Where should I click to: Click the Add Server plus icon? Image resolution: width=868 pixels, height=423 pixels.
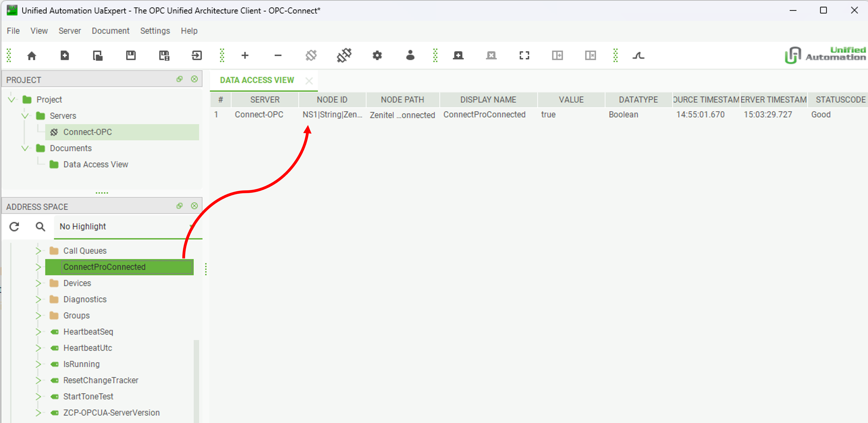[245, 56]
